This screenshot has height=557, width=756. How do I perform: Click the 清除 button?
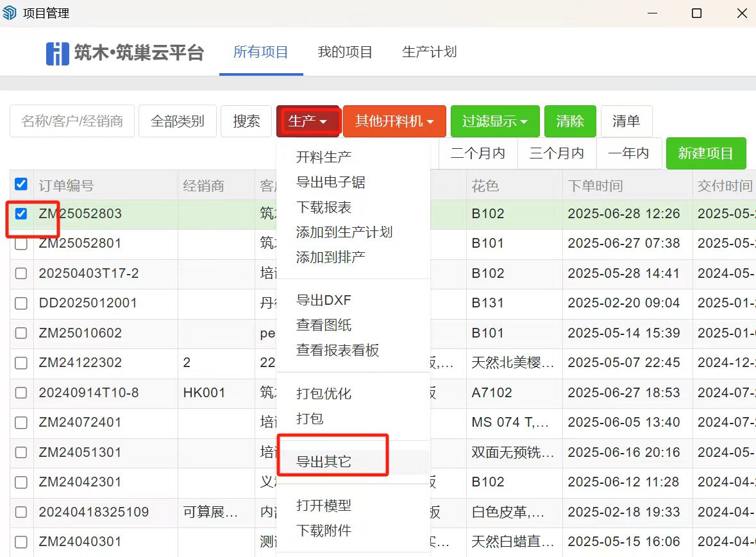point(570,121)
